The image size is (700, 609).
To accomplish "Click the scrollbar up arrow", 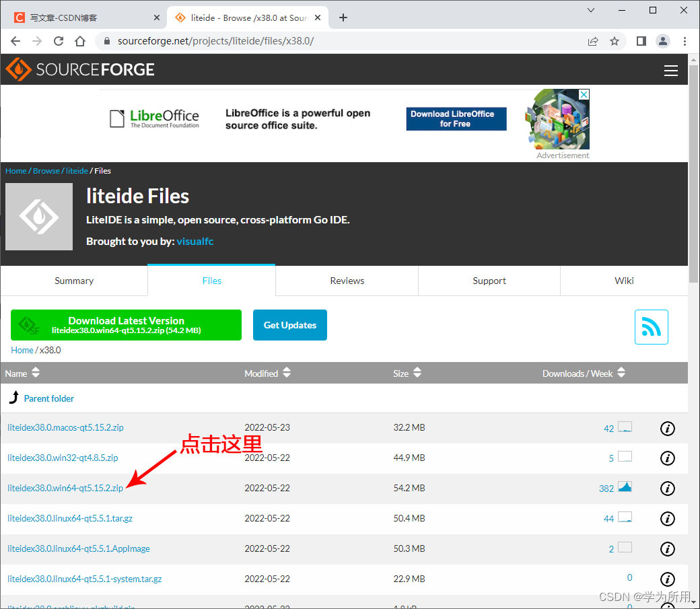I will coord(693,59).
